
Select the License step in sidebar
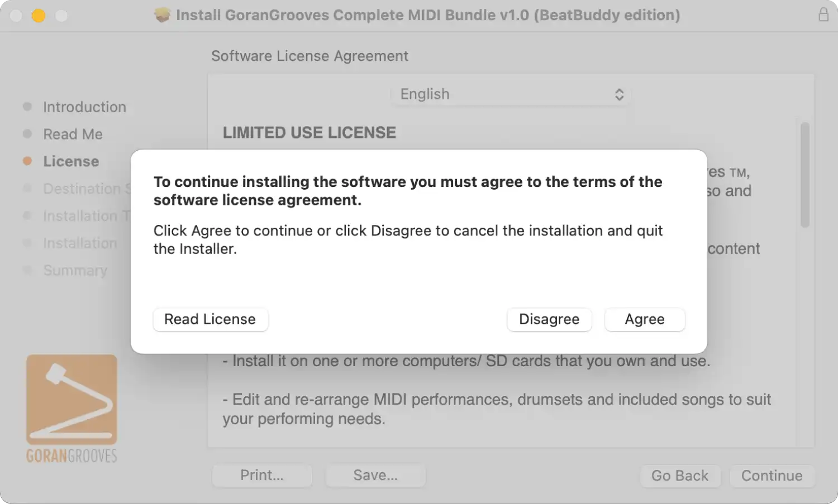click(x=71, y=161)
